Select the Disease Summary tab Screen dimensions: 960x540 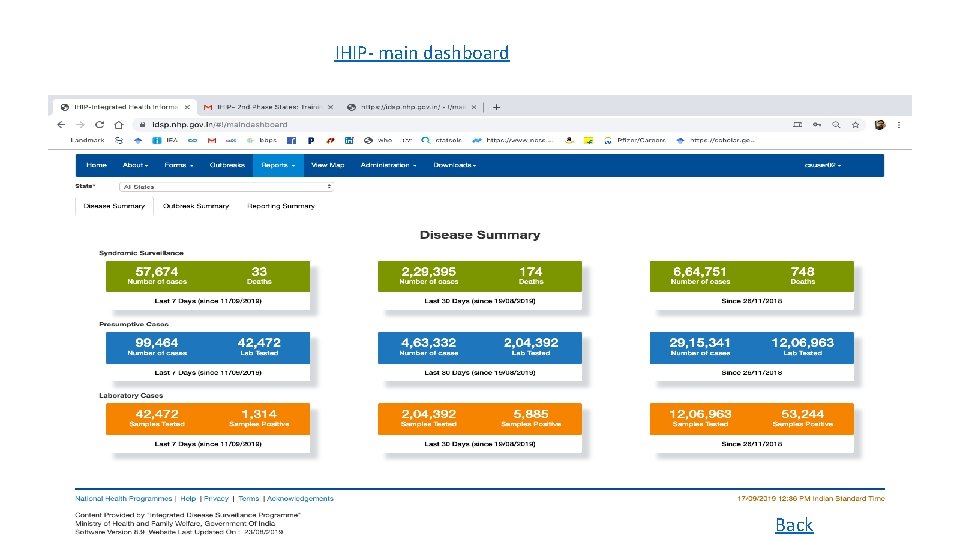click(x=114, y=206)
